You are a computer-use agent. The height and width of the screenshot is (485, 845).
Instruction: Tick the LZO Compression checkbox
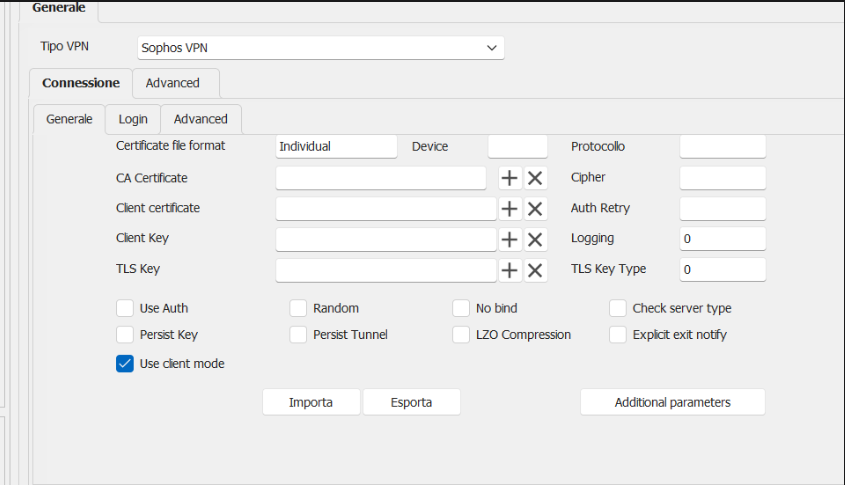(x=461, y=335)
